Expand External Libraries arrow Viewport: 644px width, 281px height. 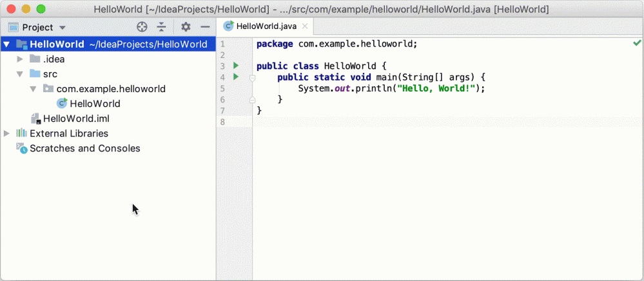(6, 133)
